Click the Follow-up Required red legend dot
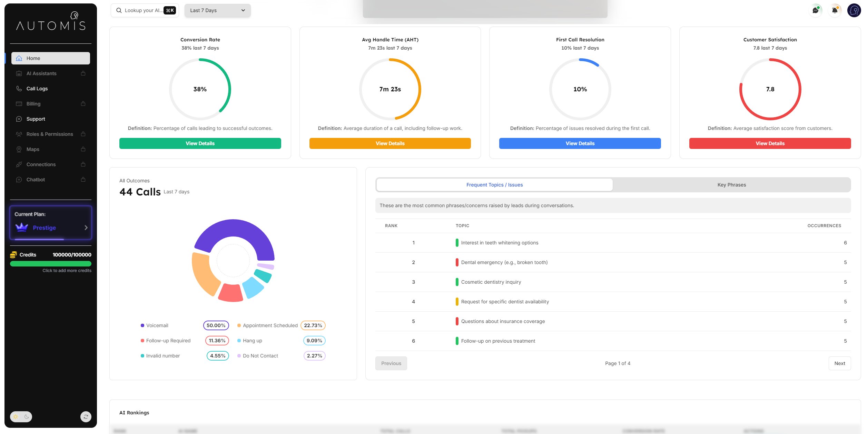This screenshot has width=868, height=434. coord(142,341)
